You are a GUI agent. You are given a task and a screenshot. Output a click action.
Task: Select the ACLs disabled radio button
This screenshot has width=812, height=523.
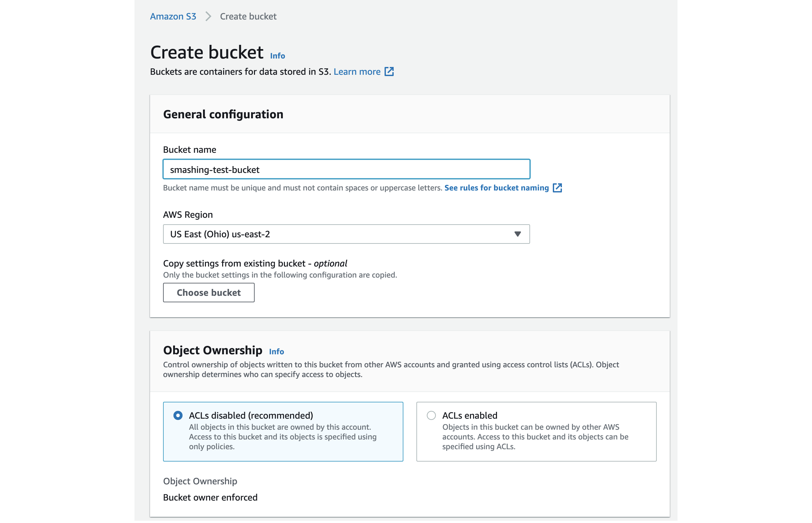[178, 415]
